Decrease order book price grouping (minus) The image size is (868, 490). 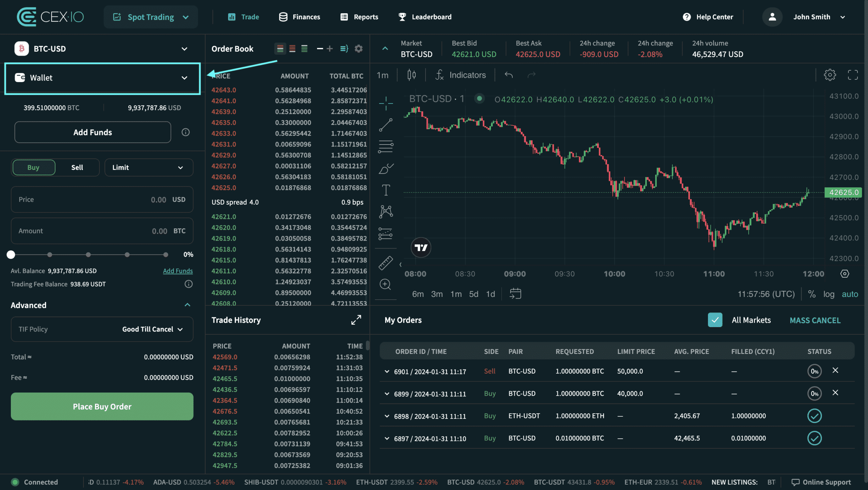pyautogui.click(x=320, y=49)
